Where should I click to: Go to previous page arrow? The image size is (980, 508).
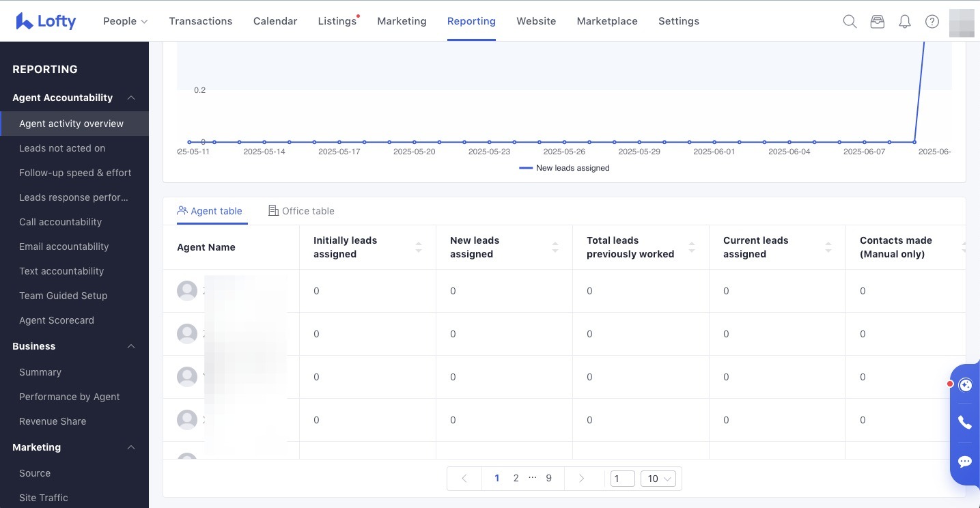tap(464, 479)
